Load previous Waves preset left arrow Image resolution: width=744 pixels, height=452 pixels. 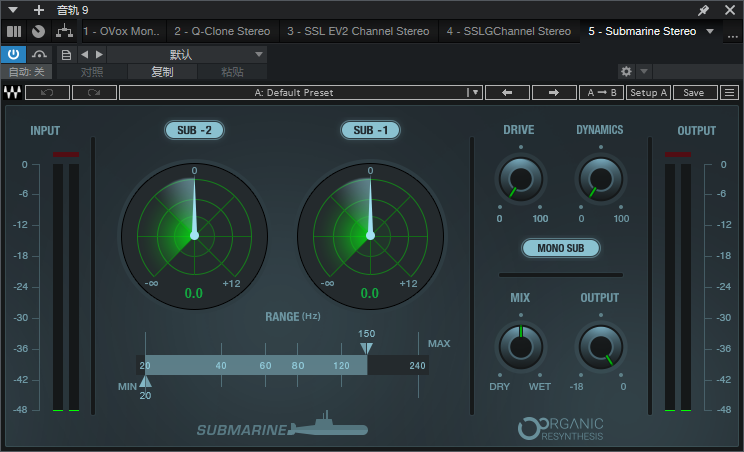pyautogui.click(x=507, y=92)
